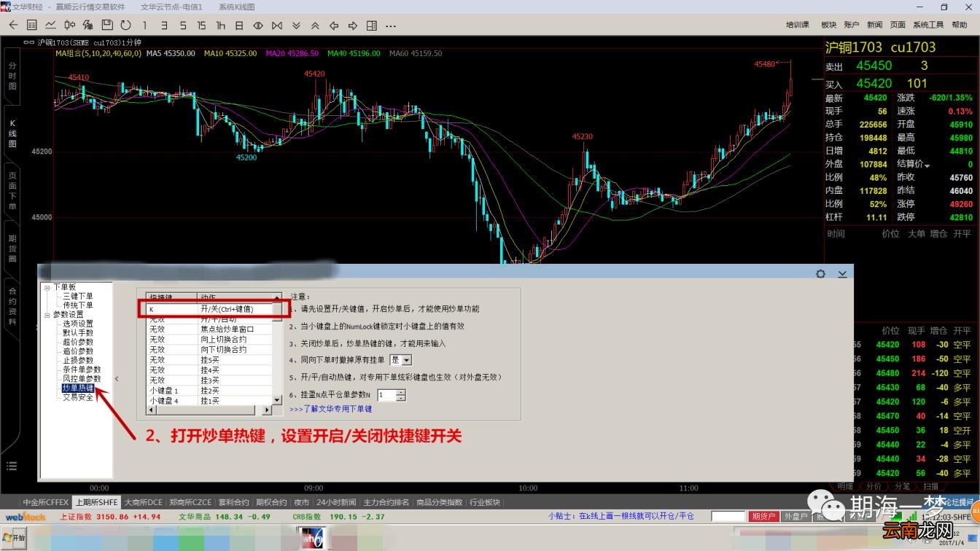This screenshot has height=551, width=980.
Task: Click the hotkey table vertical scrollbar down arrow
Action: [277, 400]
